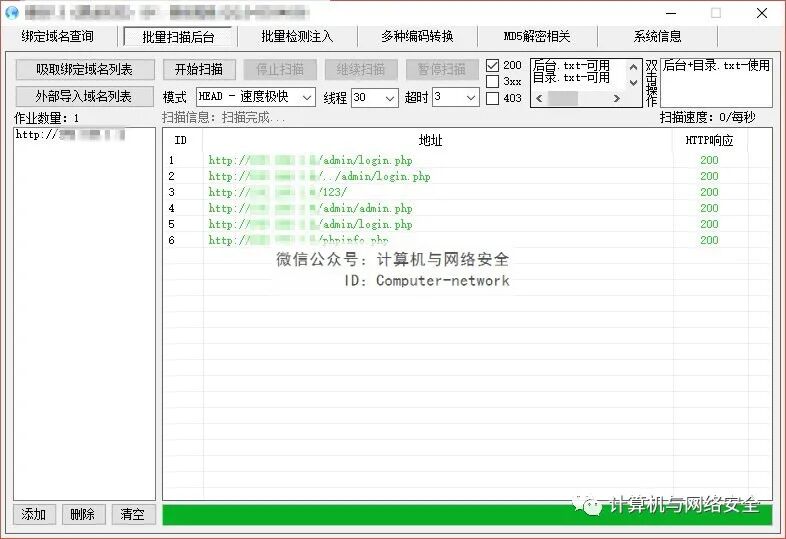This screenshot has height=539, width=786.
Task: Select result row 1 /admin/login.php
Action: (x=466, y=160)
